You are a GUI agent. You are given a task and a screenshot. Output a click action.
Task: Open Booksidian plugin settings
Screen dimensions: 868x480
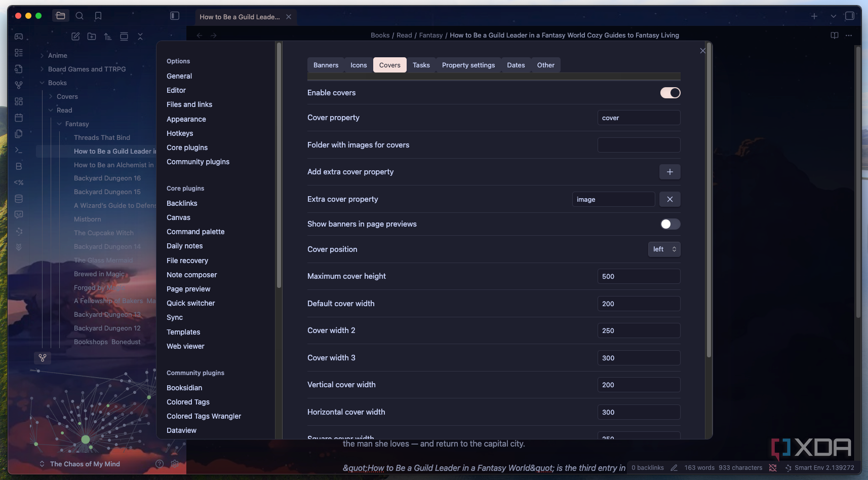[184, 388]
